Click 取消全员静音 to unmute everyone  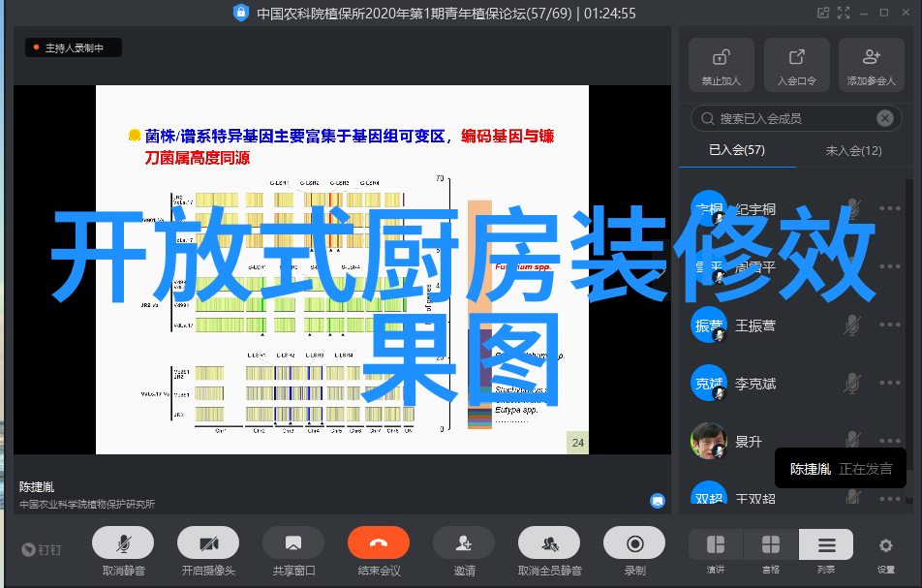[549, 543]
